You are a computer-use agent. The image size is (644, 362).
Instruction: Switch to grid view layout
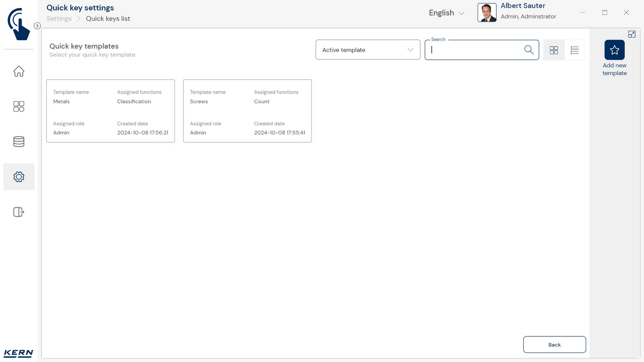[x=554, y=50]
